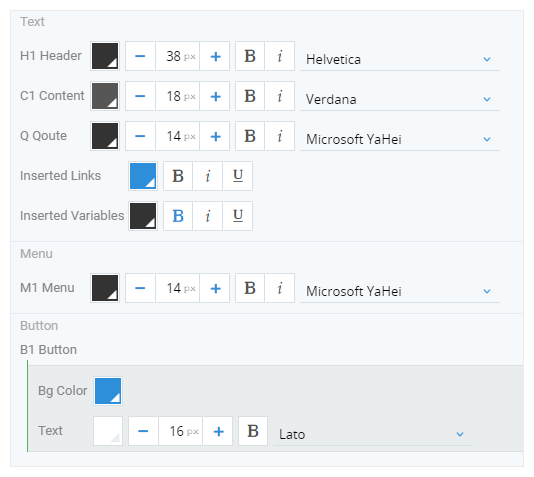Image resolution: width=534 pixels, height=477 pixels.
Task: Decrease Q Qoute font size with minus
Action: [140, 136]
